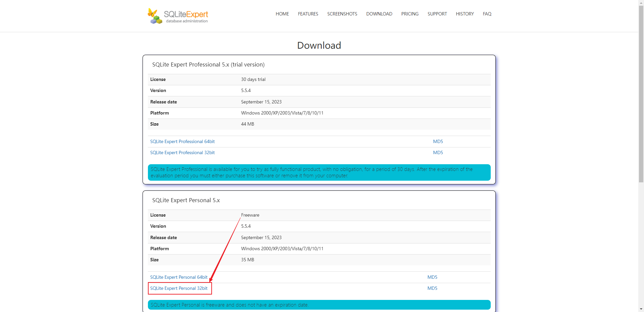The width and height of the screenshot is (644, 312).
Task: Click Personal version value "5.5.4"
Action: click(246, 226)
